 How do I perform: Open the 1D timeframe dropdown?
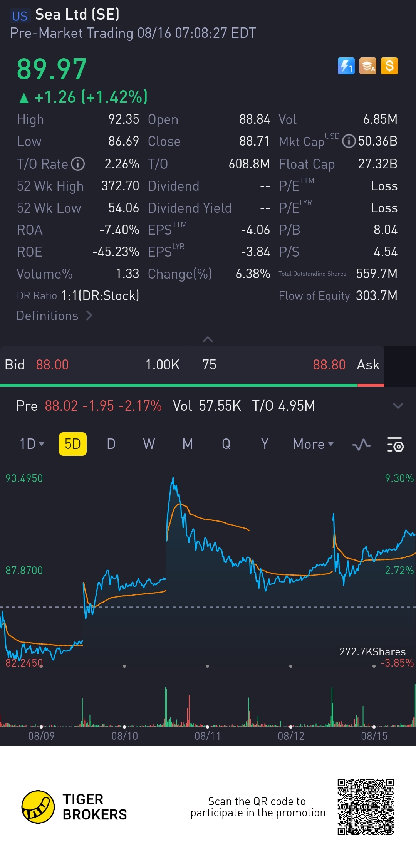[x=32, y=444]
